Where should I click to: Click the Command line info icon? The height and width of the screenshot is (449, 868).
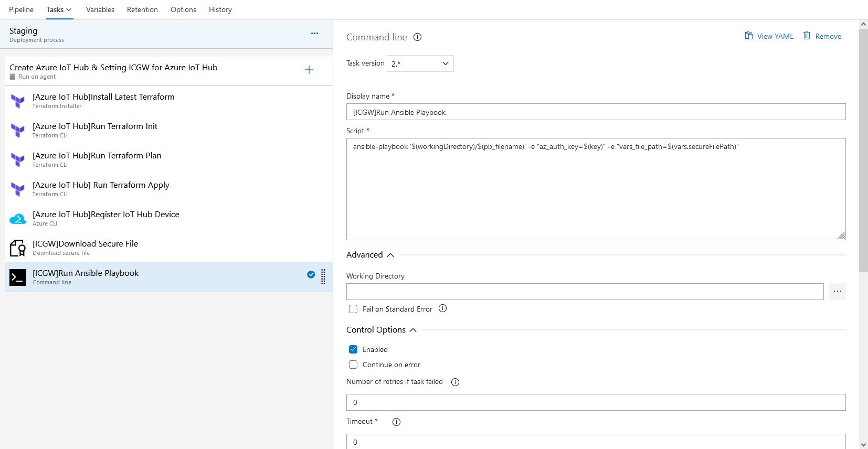(x=417, y=37)
